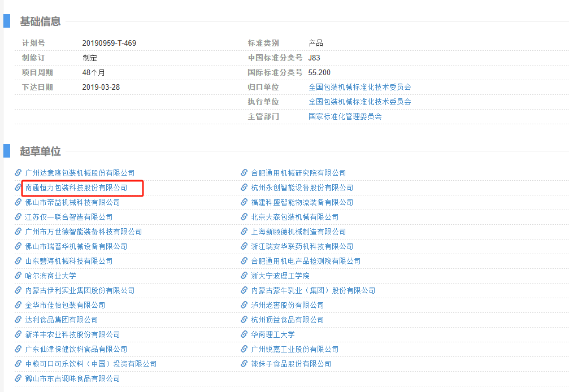Click chain icon next to 哈尔滨商业大学
This screenshot has width=569, height=392.
19,276
